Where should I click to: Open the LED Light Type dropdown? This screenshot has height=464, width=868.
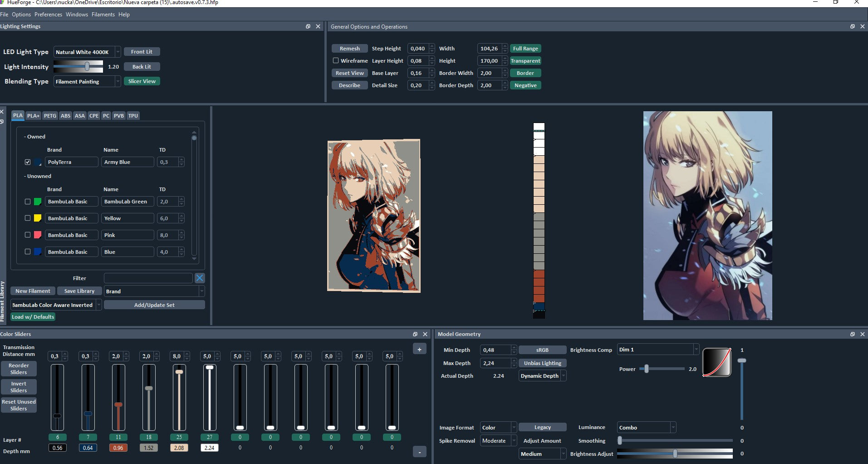(x=87, y=52)
